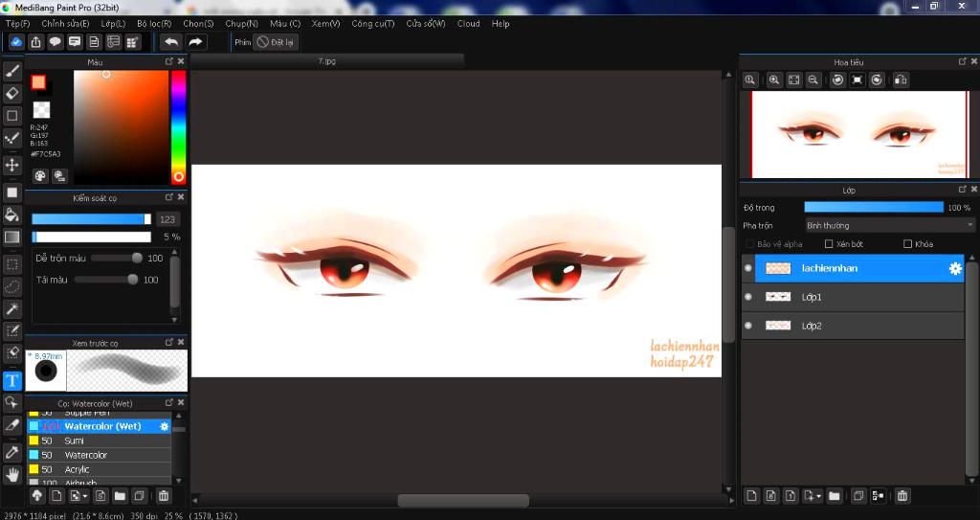Viewport: 980px width, 520px height.
Task: Open the color palette icon
Action: coord(40,176)
